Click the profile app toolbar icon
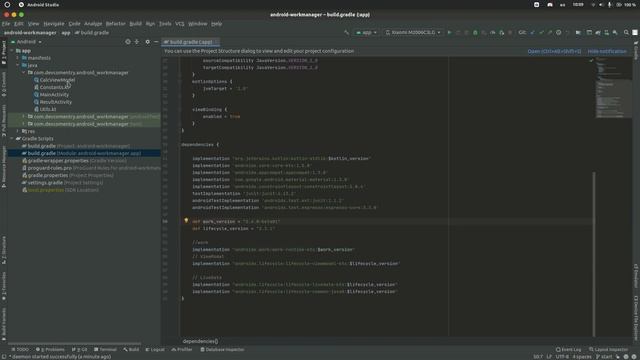640x360 pixels. pyautogui.click(x=493, y=32)
